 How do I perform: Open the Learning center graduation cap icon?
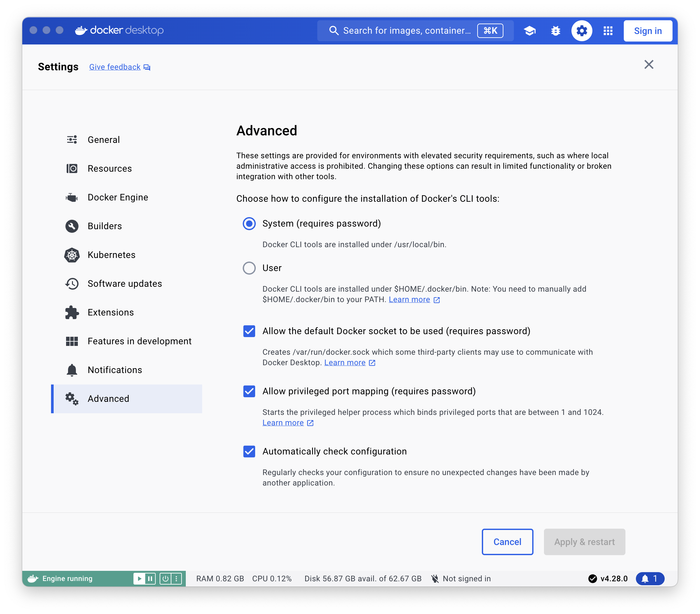[x=530, y=31]
